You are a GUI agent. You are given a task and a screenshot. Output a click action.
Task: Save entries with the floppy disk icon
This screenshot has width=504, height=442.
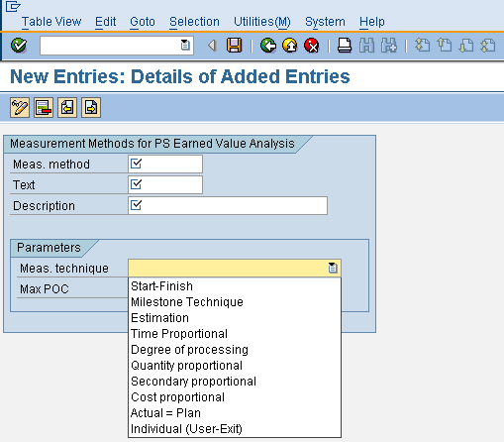(x=234, y=46)
